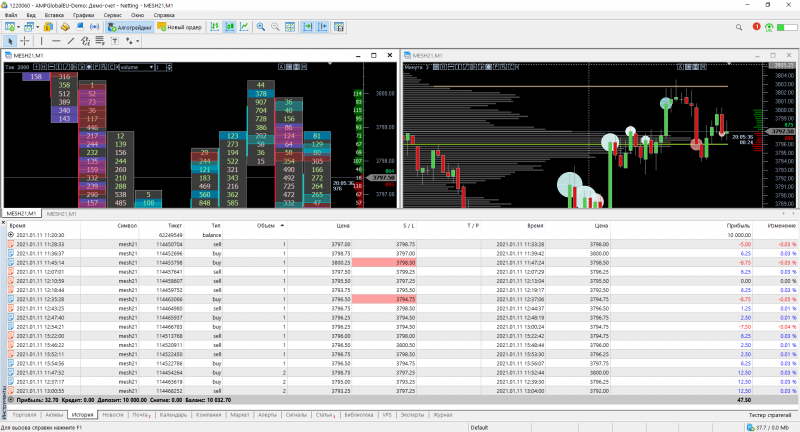Screen dimensions: 800x432
Task: Open the Маркет tab
Action: tap(239, 415)
